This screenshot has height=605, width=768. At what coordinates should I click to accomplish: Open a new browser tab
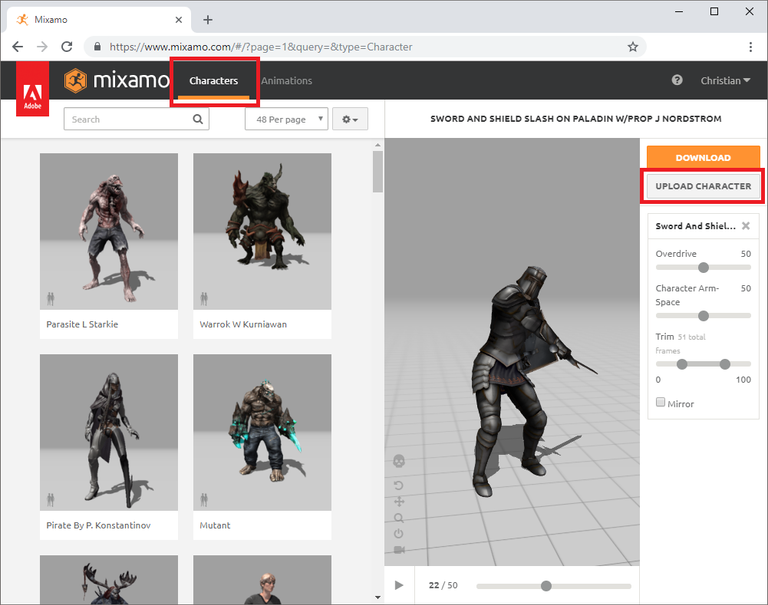coord(208,20)
